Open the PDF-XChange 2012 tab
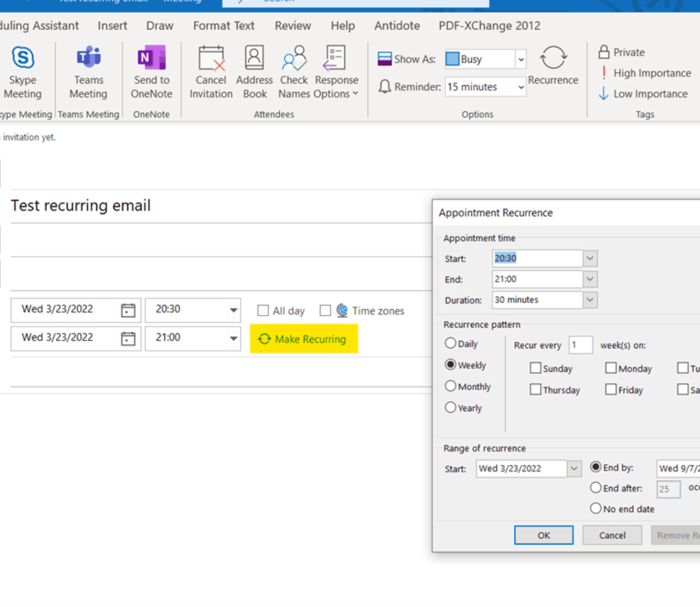 point(490,26)
